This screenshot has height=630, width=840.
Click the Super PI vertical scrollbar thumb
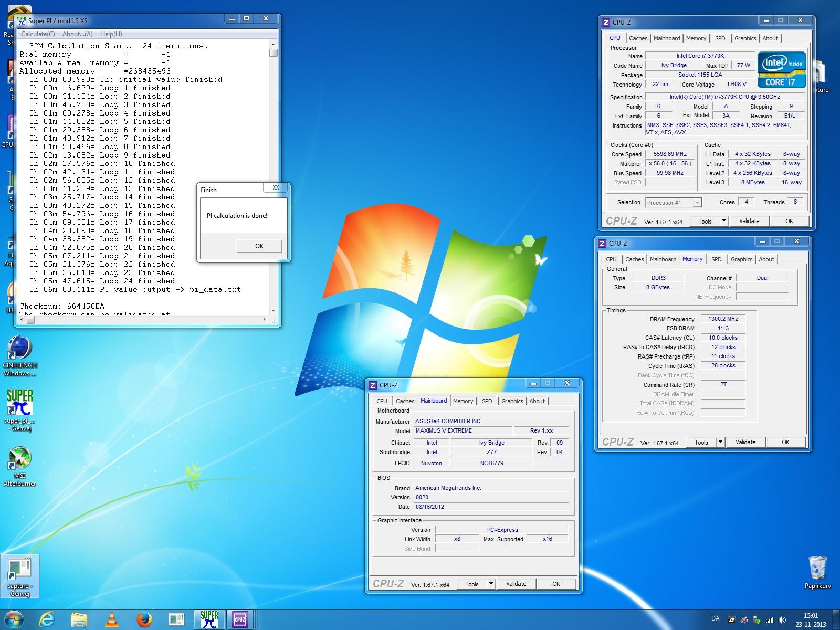[273, 52]
